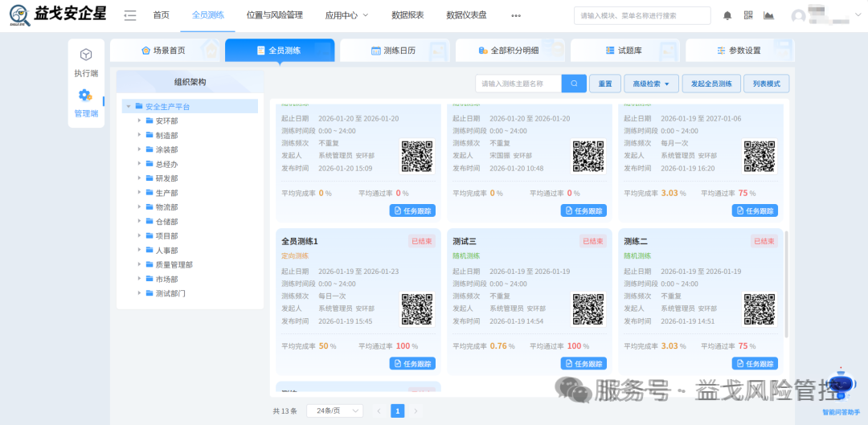Click QR code on 测试三 card
Image resolution: width=868 pixels, height=425 pixels.
pos(588,309)
